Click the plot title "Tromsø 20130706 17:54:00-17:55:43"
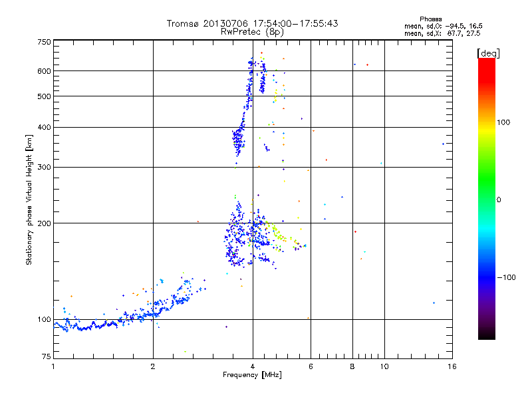532x399 pixels. click(x=252, y=23)
